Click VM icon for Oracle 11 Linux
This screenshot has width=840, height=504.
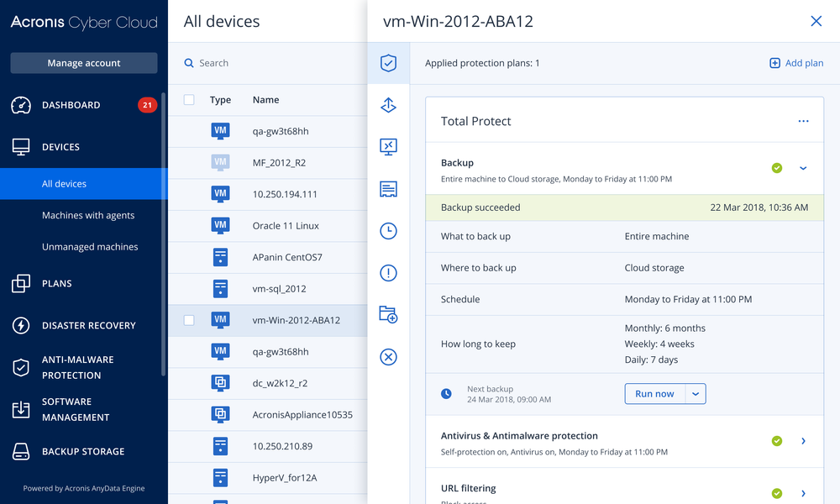pyautogui.click(x=220, y=225)
